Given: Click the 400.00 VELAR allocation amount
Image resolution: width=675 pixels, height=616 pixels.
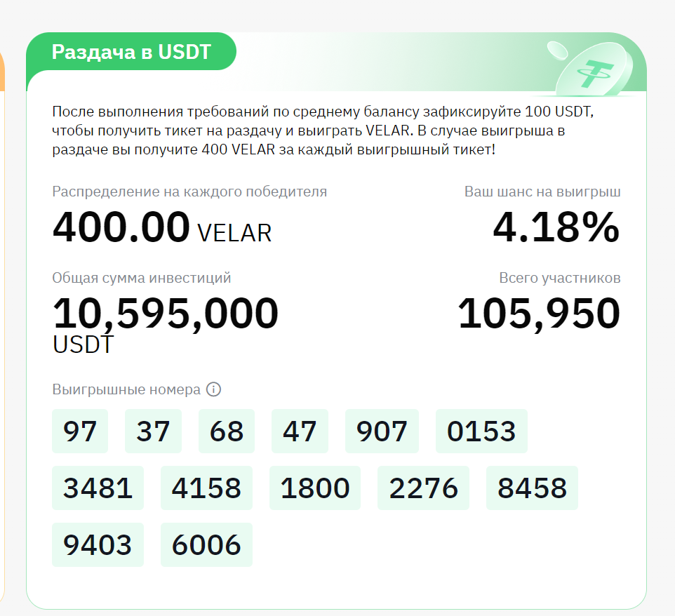Looking at the screenshot, I should point(162,227).
